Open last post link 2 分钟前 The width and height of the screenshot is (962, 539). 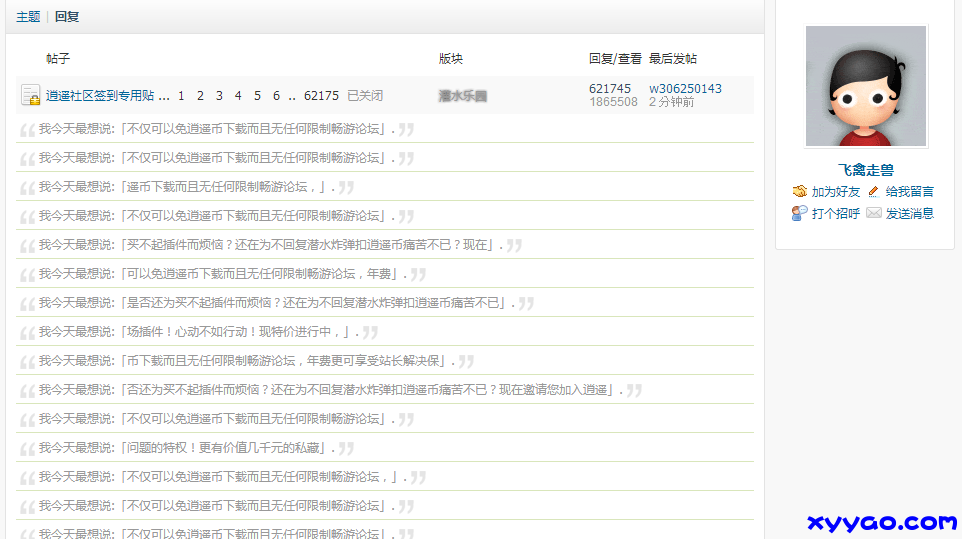(671, 102)
